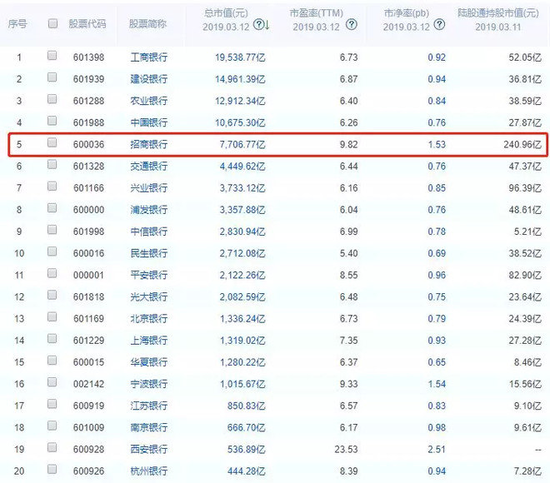Click market value 19,538.77亿

(x=240, y=57)
